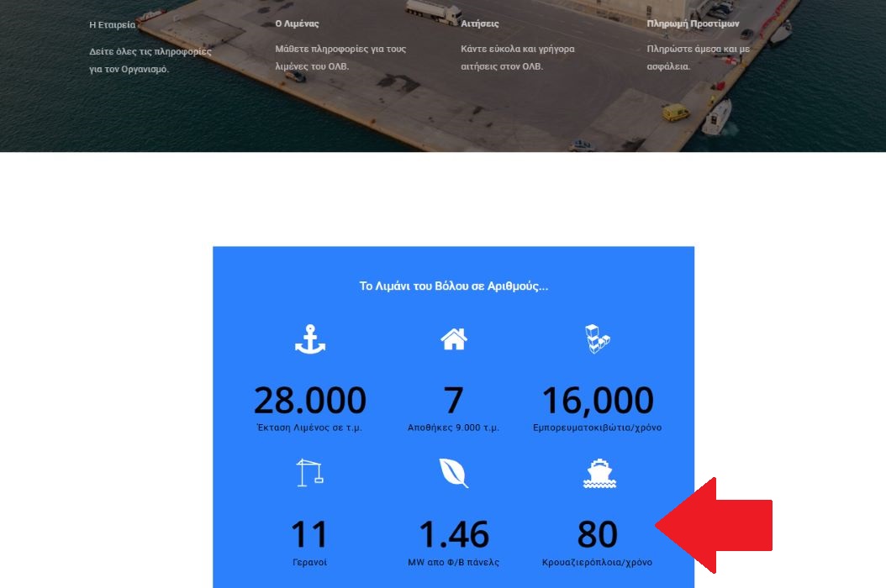
Task: Click the number 7 warehouses counter
Action: (x=454, y=401)
